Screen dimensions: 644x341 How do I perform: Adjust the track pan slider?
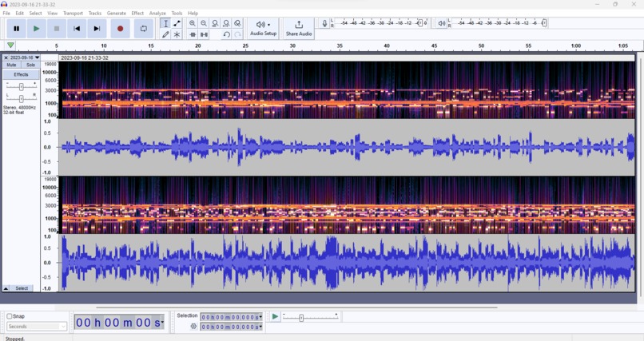point(21,98)
